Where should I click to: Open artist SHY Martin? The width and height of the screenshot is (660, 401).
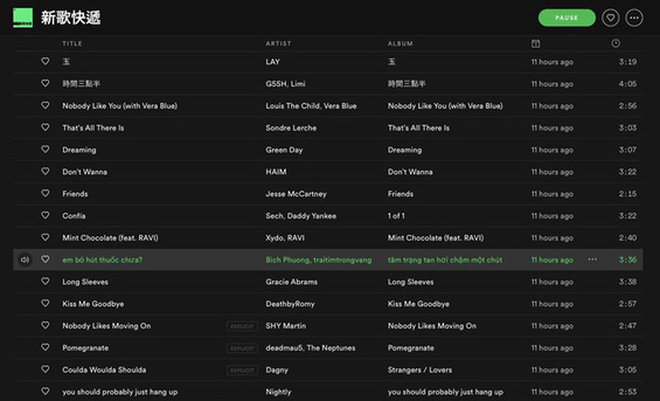click(286, 326)
